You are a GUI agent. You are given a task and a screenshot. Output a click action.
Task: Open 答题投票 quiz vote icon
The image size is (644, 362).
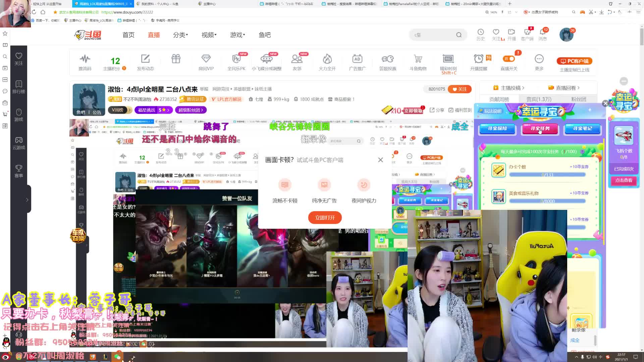coord(388,62)
